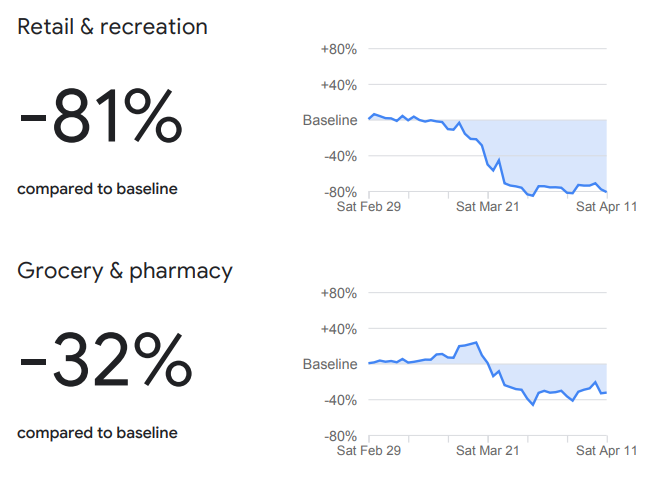Select Sat Apr 11 on Retail chart axis
This screenshot has height=481, width=662.
coord(606,207)
